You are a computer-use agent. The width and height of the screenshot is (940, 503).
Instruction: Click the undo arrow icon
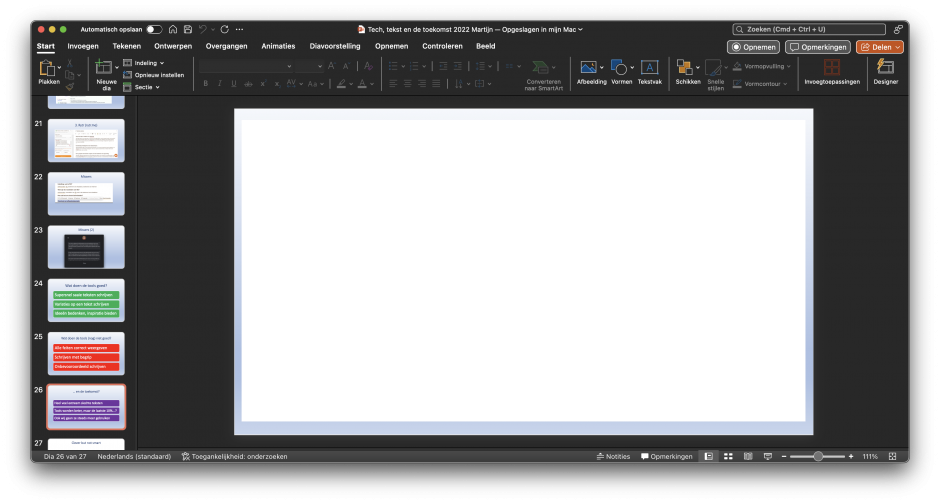click(203, 29)
